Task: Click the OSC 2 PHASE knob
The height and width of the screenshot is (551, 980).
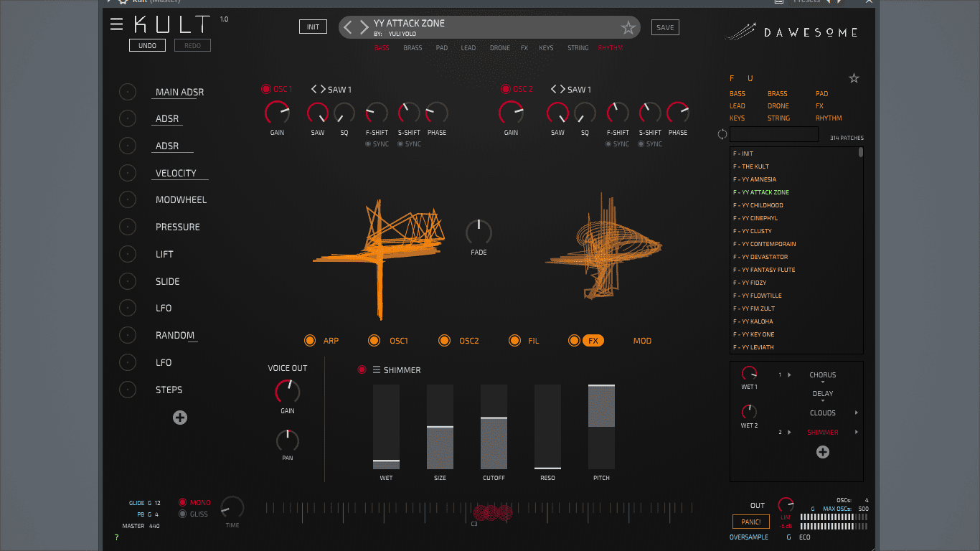Action: click(x=677, y=113)
